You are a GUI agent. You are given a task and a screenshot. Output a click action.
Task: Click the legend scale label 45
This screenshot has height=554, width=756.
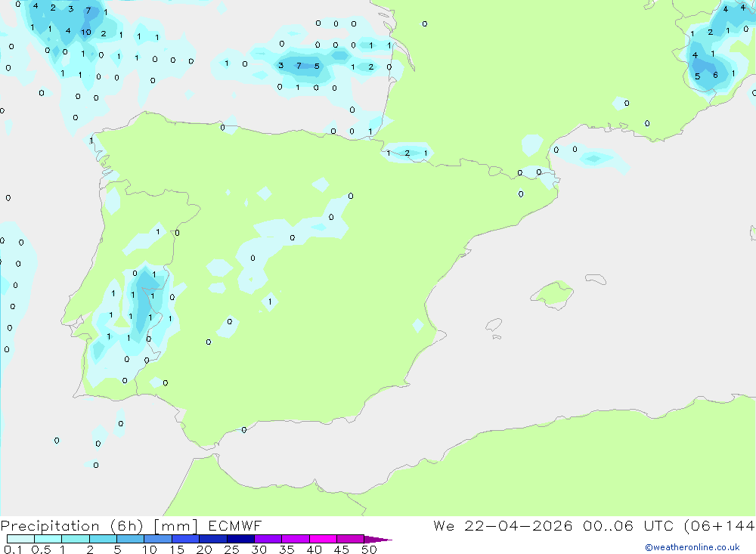click(x=342, y=549)
